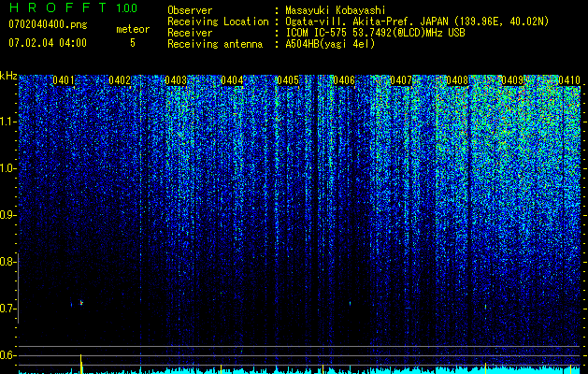Click the 0409 time marker
The width and height of the screenshot is (588, 374).
(512, 80)
